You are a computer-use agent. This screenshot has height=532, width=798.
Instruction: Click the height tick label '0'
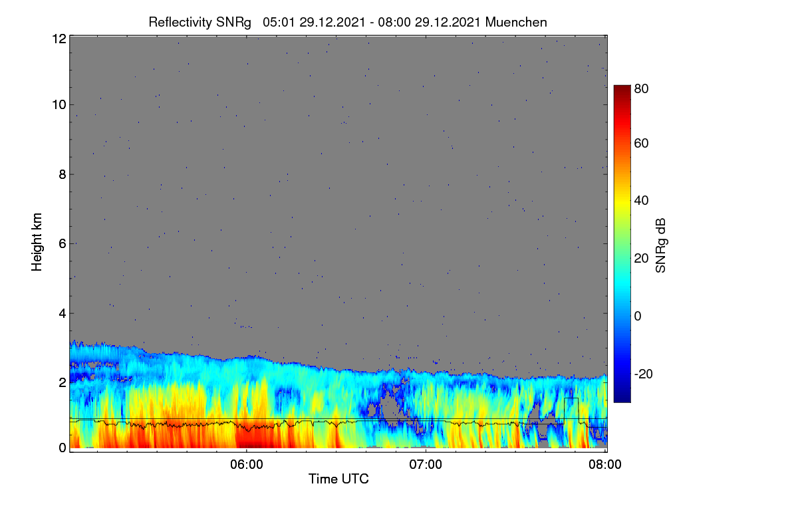[x=63, y=448]
